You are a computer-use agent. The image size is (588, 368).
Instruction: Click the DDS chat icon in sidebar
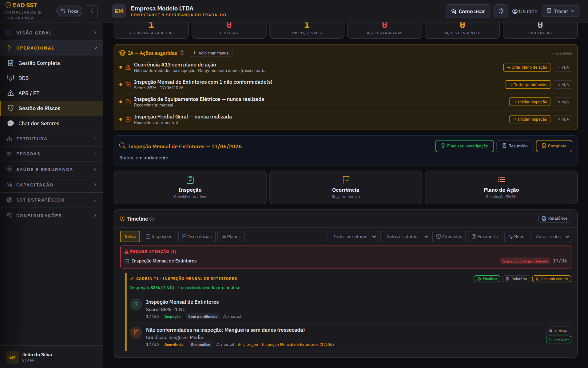10,78
